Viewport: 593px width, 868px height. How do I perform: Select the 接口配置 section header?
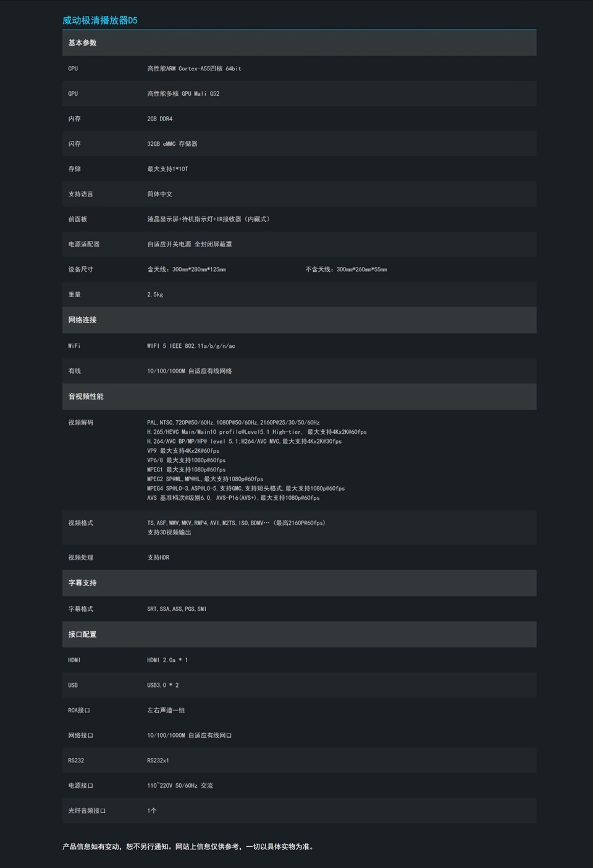[82, 634]
